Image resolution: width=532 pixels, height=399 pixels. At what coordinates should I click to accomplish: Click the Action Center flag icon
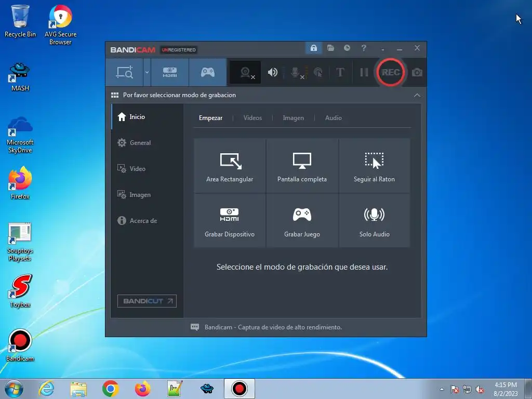coord(455,389)
